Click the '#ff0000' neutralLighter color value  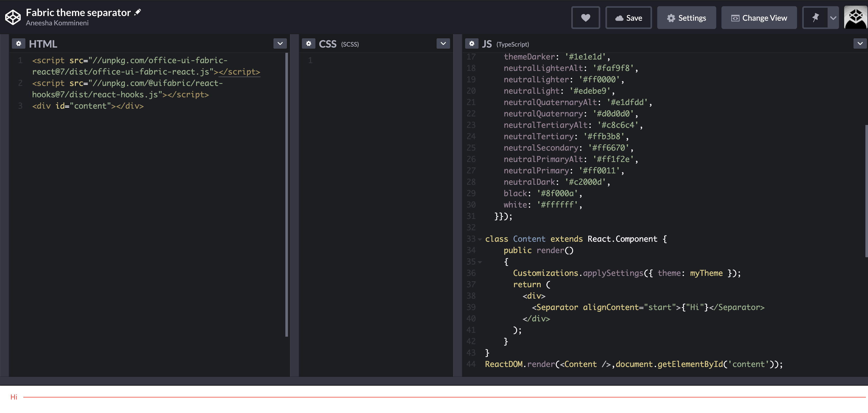pyautogui.click(x=599, y=80)
